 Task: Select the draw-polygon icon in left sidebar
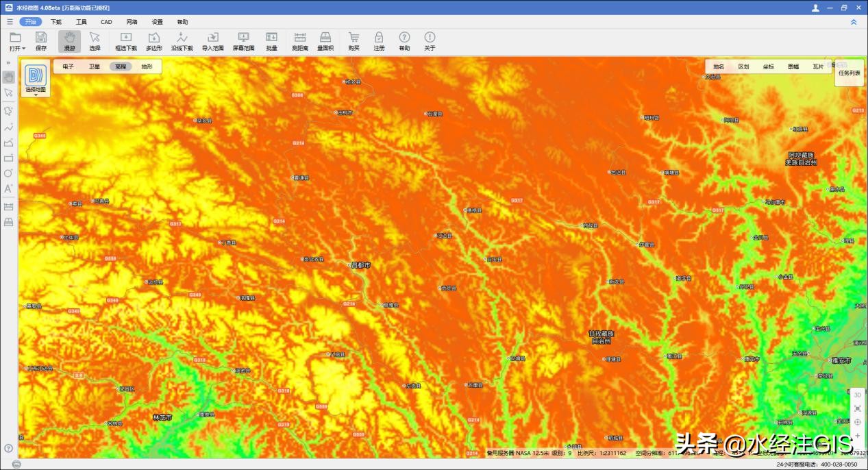point(9,143)
